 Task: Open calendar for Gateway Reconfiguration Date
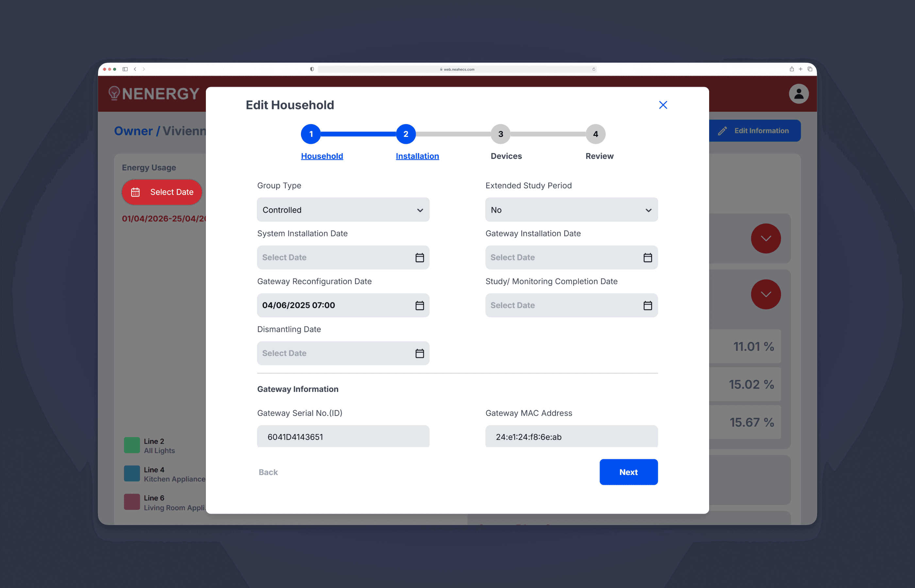point(420,305)
